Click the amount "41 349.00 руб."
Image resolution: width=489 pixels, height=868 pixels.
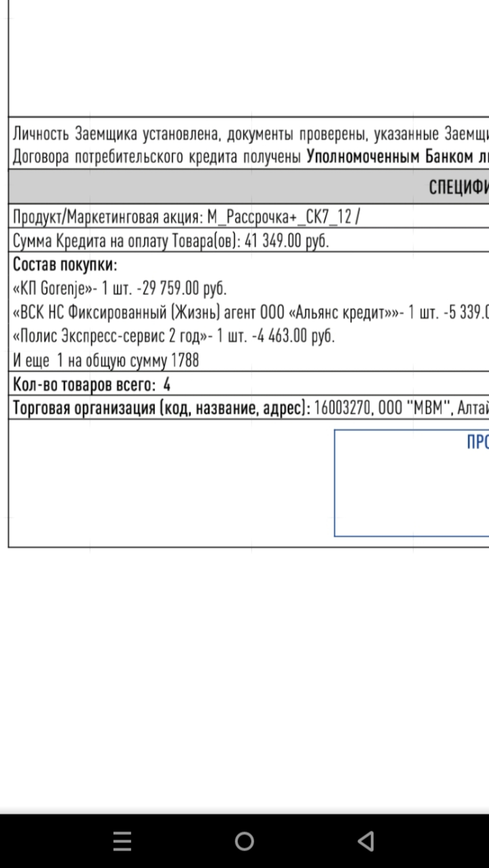(287, 241)
